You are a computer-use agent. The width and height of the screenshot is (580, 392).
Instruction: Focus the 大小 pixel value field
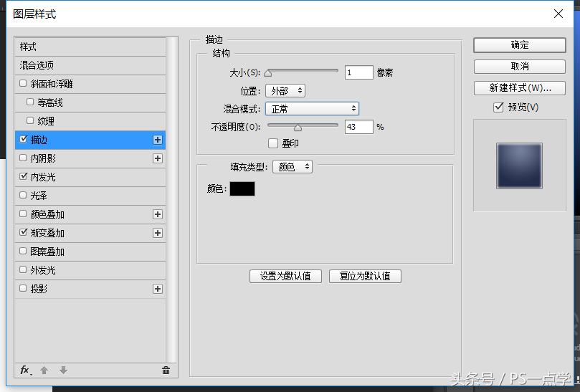point(358,72)
